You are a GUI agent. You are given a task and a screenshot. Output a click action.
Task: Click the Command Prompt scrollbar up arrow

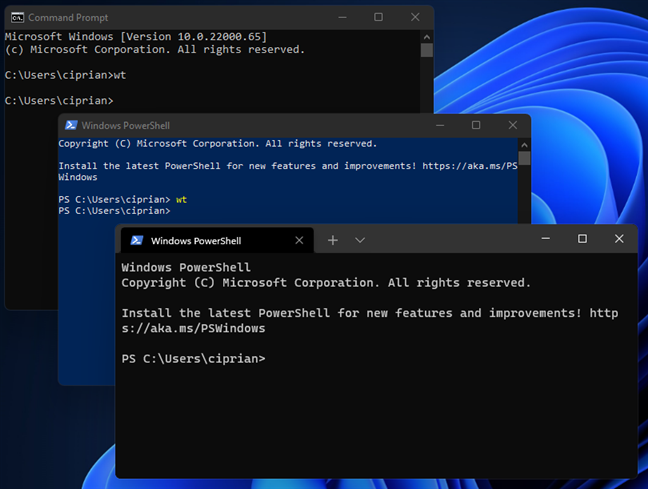coord(427,37)
